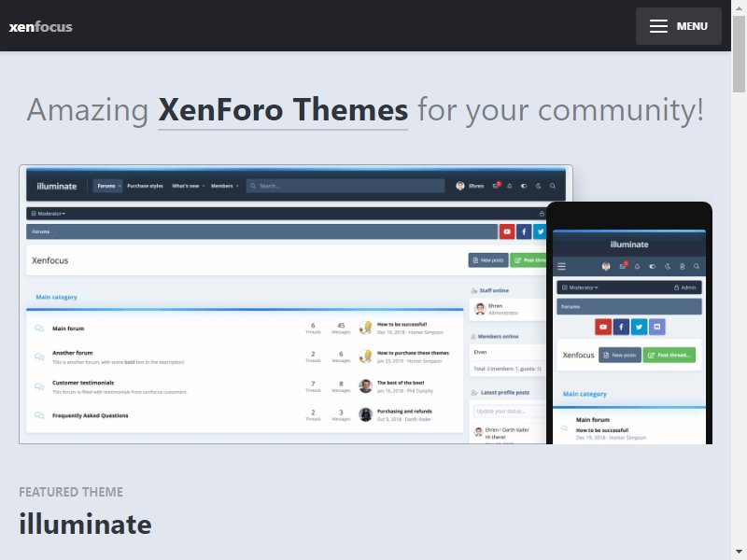Open Frequently Asked Questions forum
Screen dimensions: 747x560
point(90,415)
